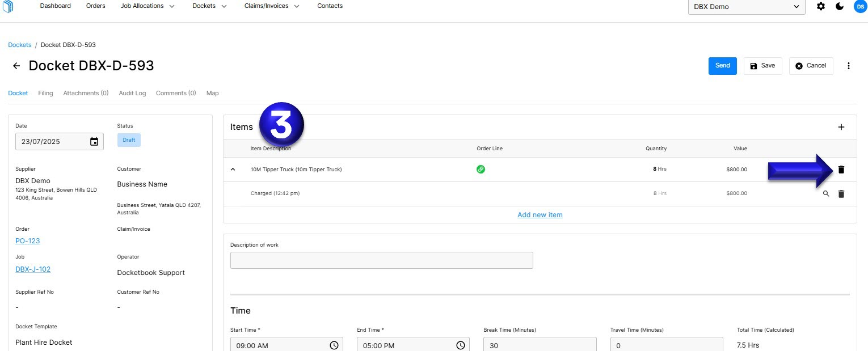Image resolution: width=868 pixels, height=351 pixels.
Task: Click the Break Time (Minutes) field
Action: [540, 344]
